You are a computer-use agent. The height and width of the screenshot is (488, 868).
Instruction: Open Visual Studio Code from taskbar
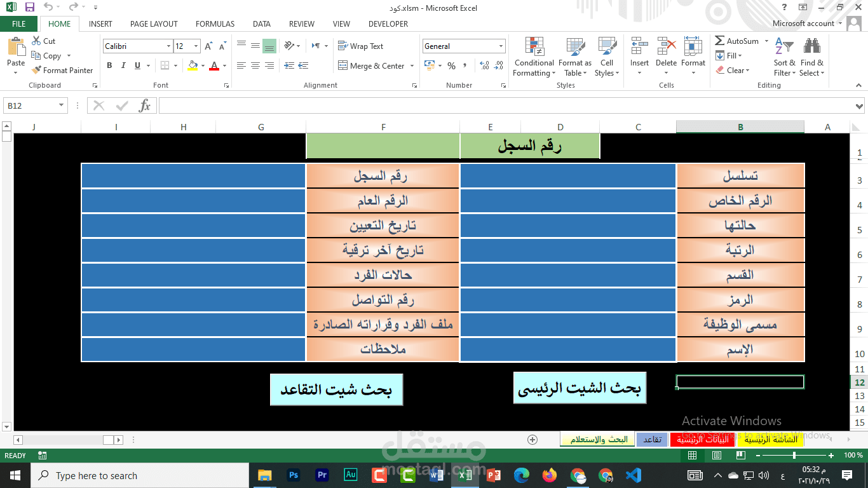tap(634, 475)
